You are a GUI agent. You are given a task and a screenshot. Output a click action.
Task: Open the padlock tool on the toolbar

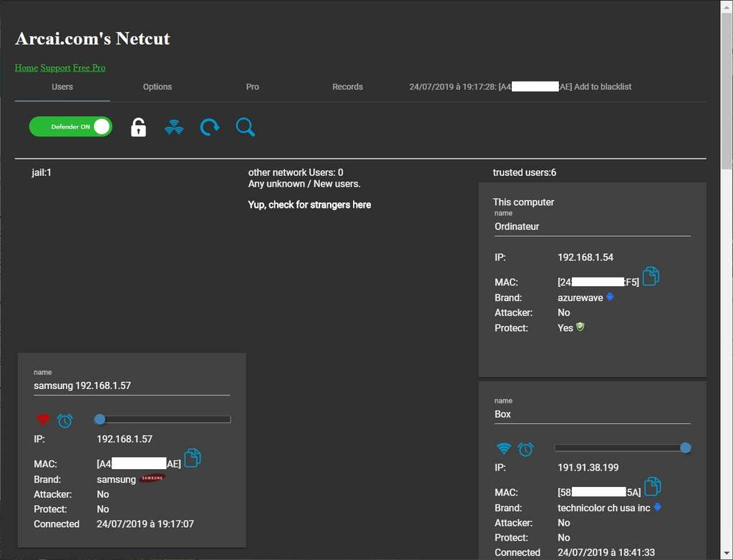click(x=137, y=127)
